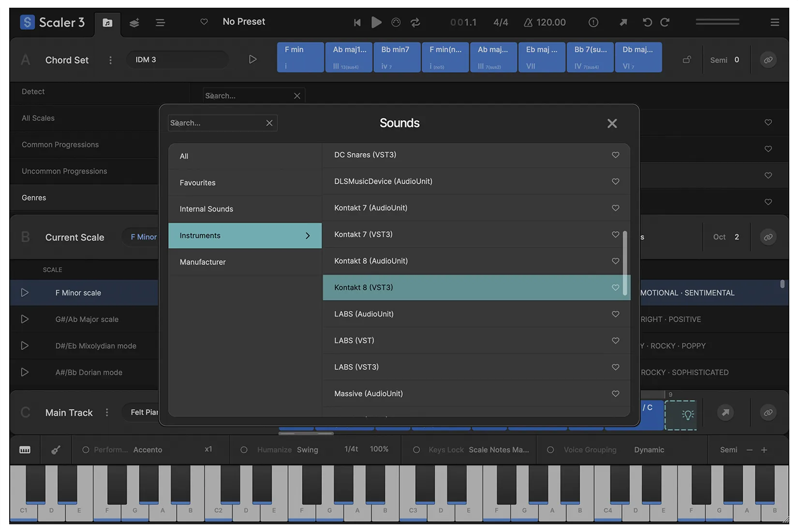Screen dimensions: 798x532
Task: Select Internal Sounds category
Action: [x=245, y=209]
